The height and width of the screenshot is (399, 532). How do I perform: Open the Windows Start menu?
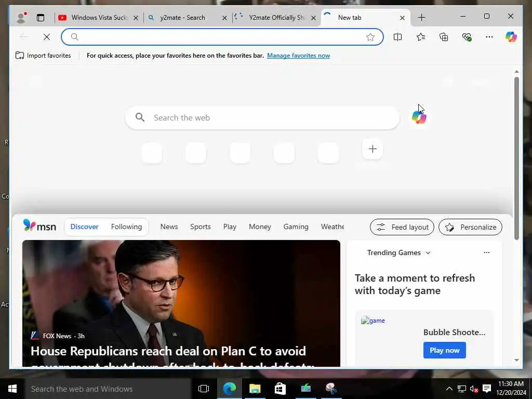pyautogui.click(x=12, y=389)
